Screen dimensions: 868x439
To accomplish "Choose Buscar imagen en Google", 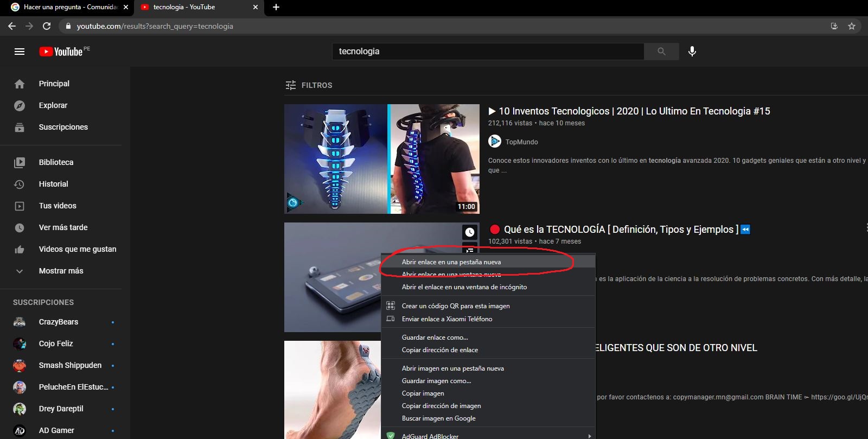I will pos(488,418).
